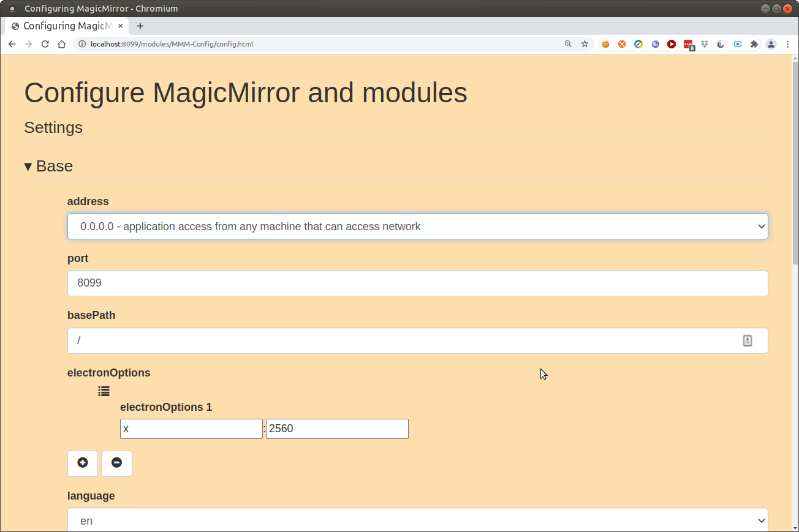Open the cookie extension icon
The image size is (799, 532).
[605, 44]
